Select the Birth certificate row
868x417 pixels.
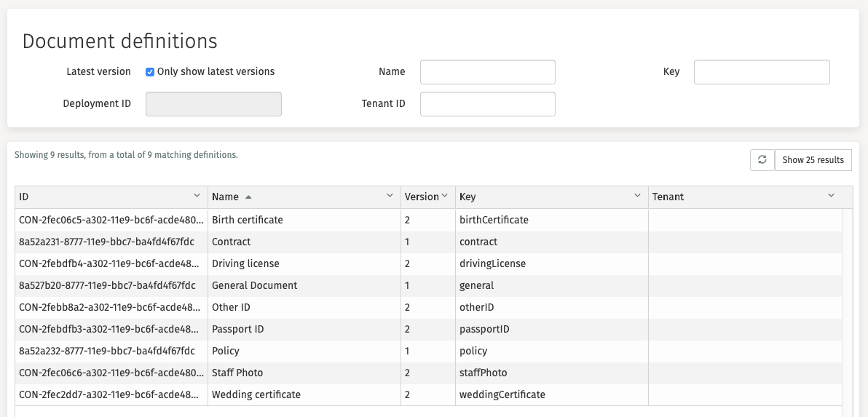(247, 220)
